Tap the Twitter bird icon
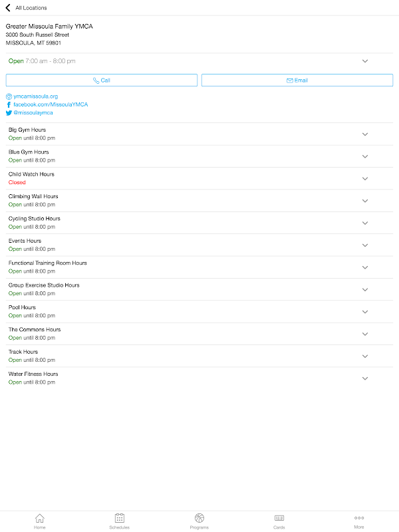Viewport: 399px width, 532px height. [9, 112]
